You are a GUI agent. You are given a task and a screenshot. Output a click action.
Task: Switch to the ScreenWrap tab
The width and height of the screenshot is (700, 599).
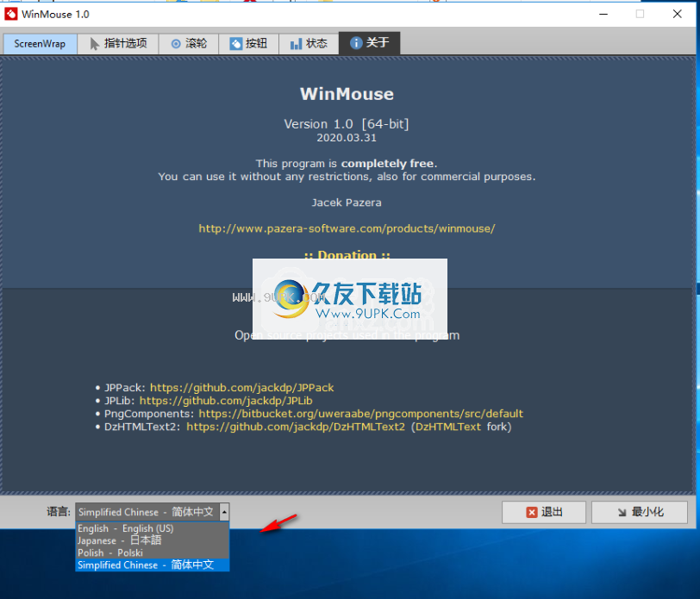[x=40, y=44]
